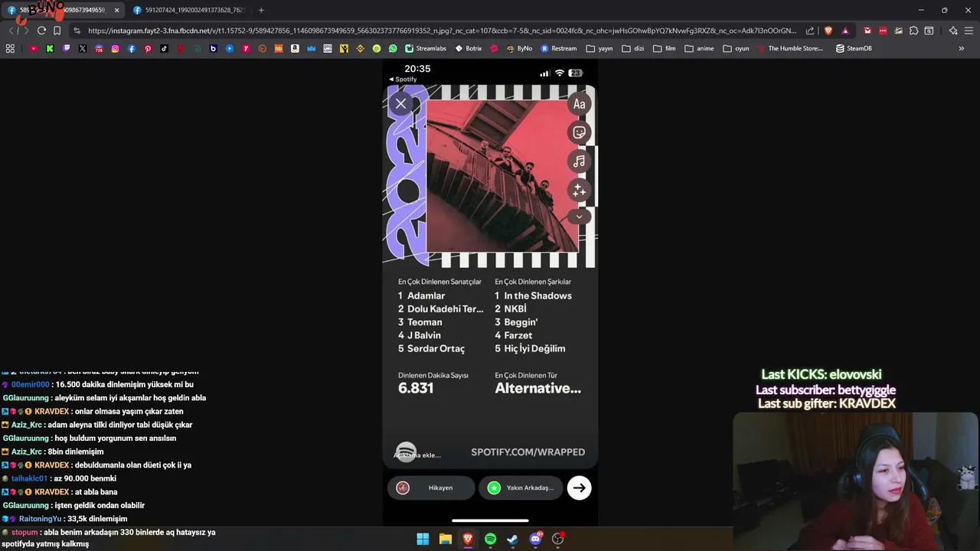Viewport: 980px width, 551px height.
Task: Open Spotify from the taskbar
Action: tap(490, 539)
